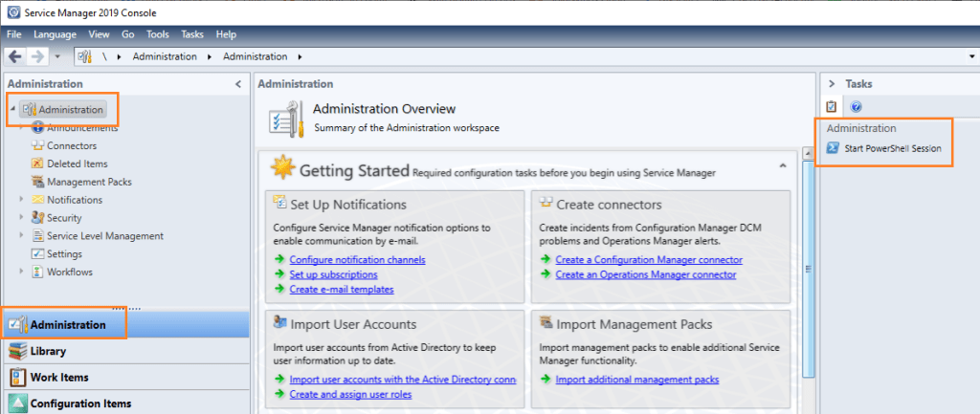Select Management Packs in the tree
Image resolution: width=980 pixels, height=414 pixels.
tap(89, 183)
